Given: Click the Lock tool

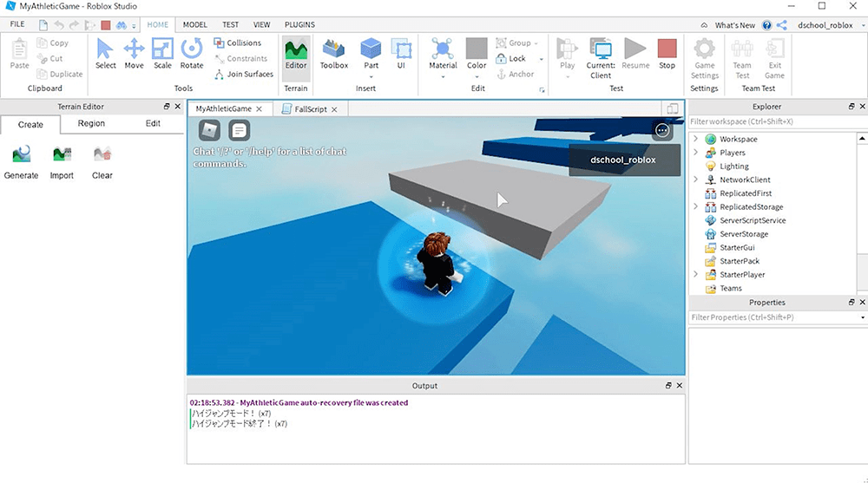Looking at the screenshot, I should pos(510,58).
